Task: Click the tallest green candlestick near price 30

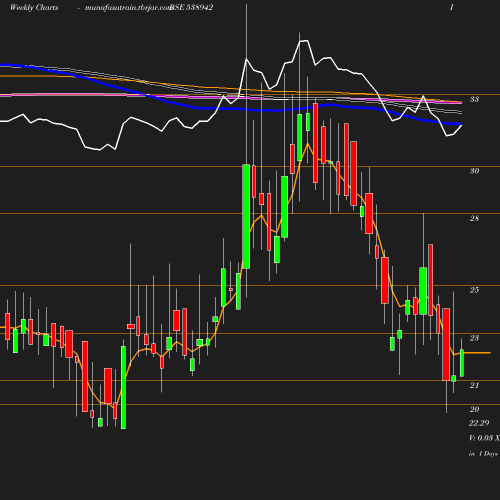Action: [246, 216]
